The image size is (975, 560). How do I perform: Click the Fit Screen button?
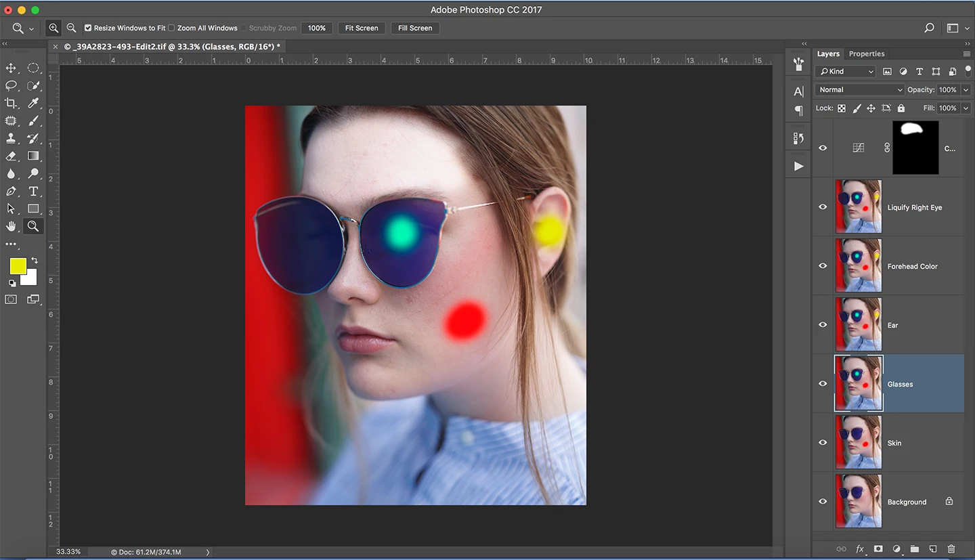point(362,28)
